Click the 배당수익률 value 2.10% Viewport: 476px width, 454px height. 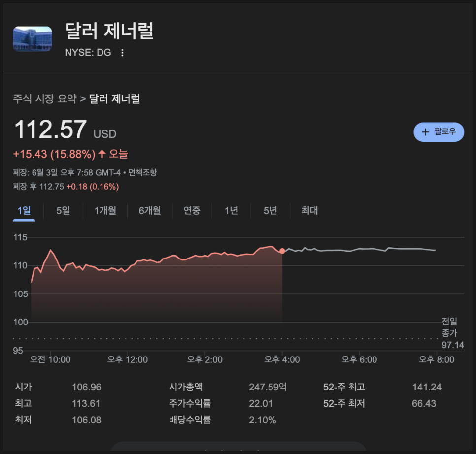tap(263, 420)
